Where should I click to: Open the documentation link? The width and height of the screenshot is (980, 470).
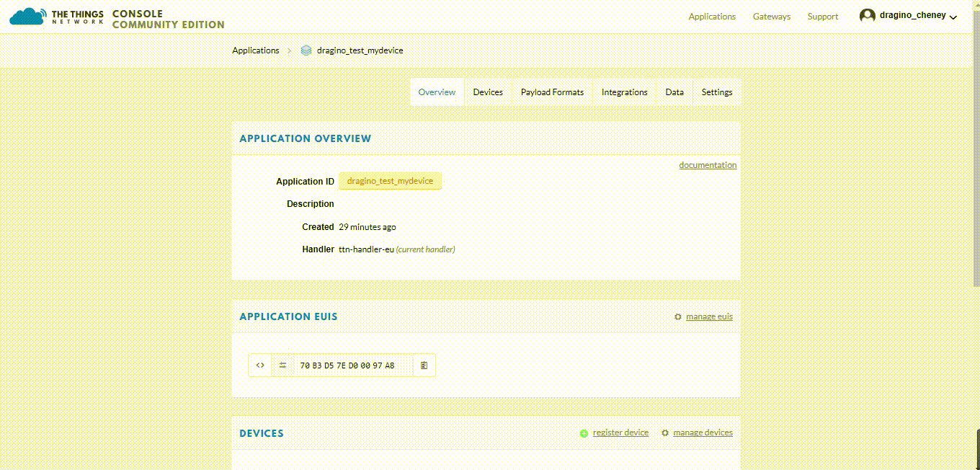(708, 165)
